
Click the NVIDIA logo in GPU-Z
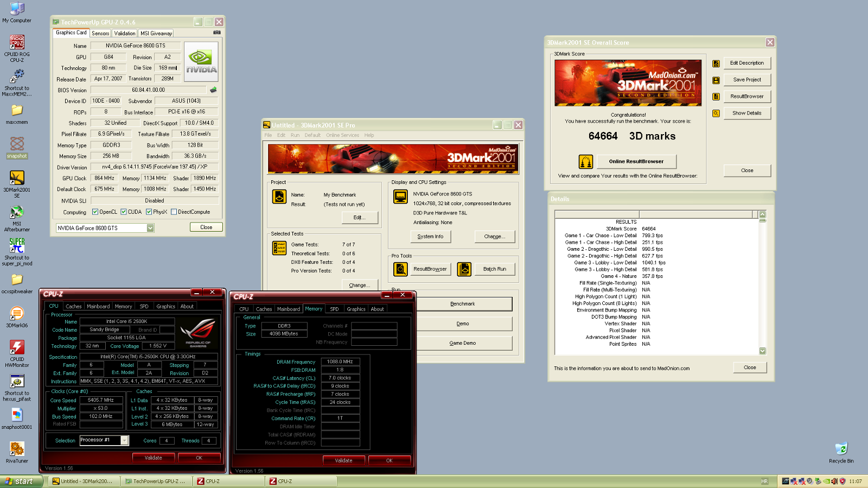(x=201, y=62)
